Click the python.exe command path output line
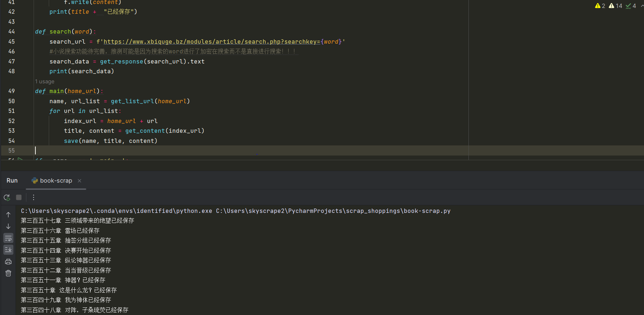 [x=235, y=211]
